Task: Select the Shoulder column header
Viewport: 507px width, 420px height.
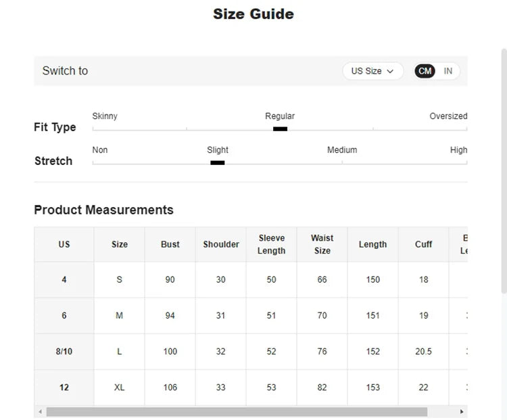Action: [221, 244]
